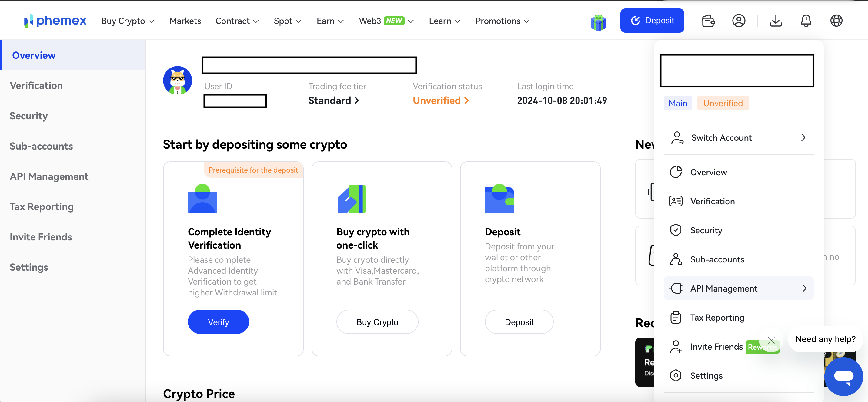Expand the API Management menu item
Viewport: 868px width, 402px height.
(804, 288)
